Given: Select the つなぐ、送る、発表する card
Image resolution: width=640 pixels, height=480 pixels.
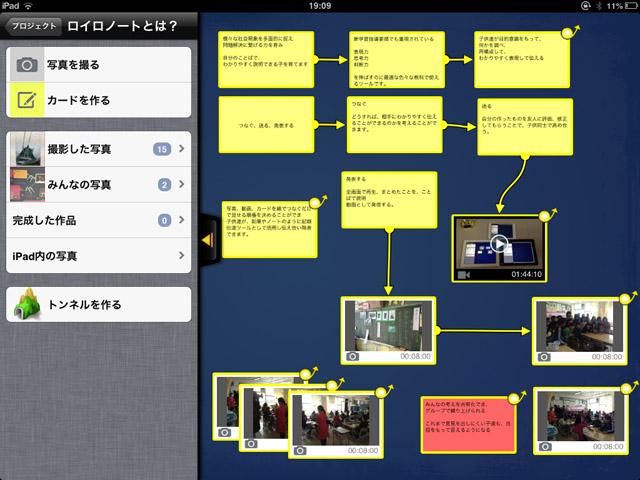Looking at the screenshot, I should coord(266,125).
